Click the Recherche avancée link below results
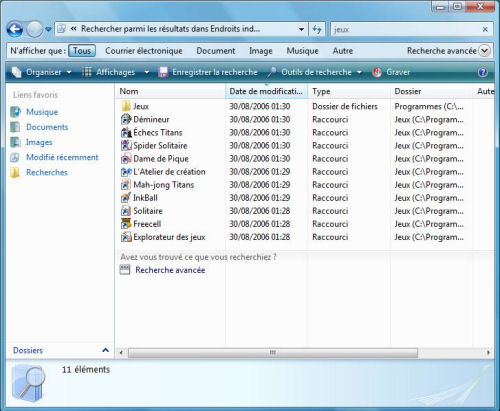The height and width of the screenshot is (411, 500). [170, 270]
